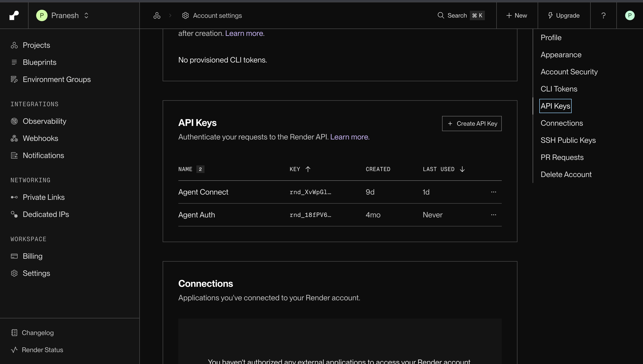Jump to Profile section
This screenshot has width=643, height=364.
pos(551,38)
